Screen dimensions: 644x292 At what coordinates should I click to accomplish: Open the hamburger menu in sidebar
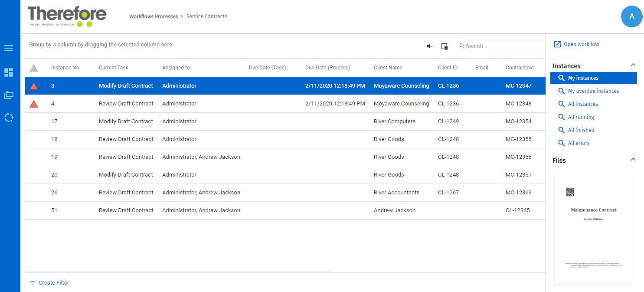[x=9, y=48]
